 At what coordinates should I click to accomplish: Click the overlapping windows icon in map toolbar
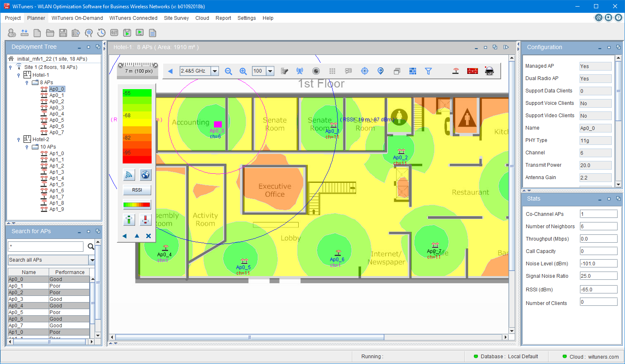(x=397, y=71)
